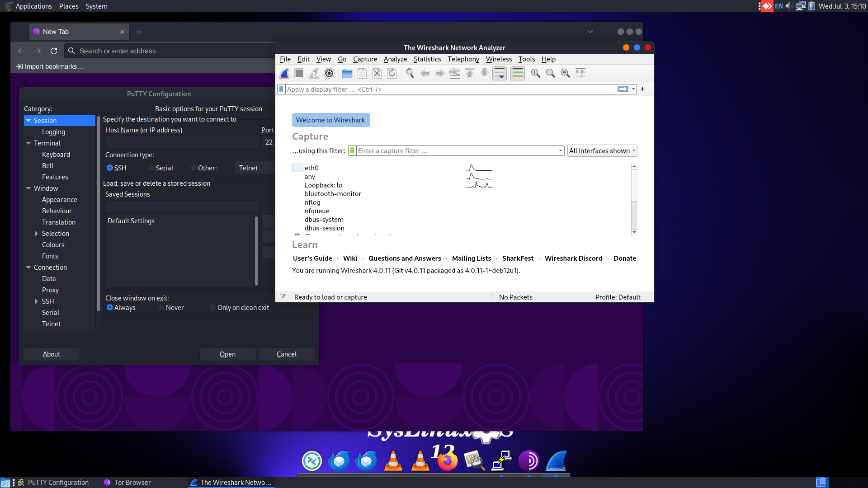Open capture options gear icon
Image resolution: width=868 pixels, height=488 pixels.
329,73
